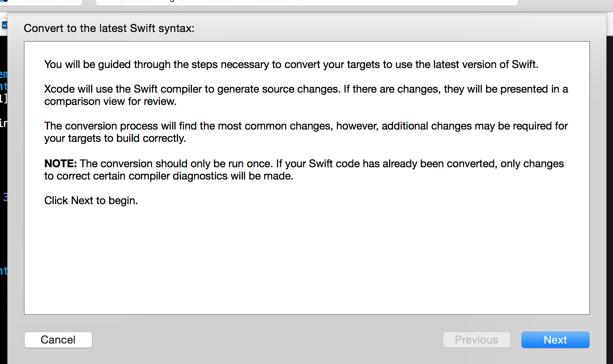Click the Swift file icon behind dialog
The height and width of the screenshot is (364, 613).
click(x=4, y=25)
